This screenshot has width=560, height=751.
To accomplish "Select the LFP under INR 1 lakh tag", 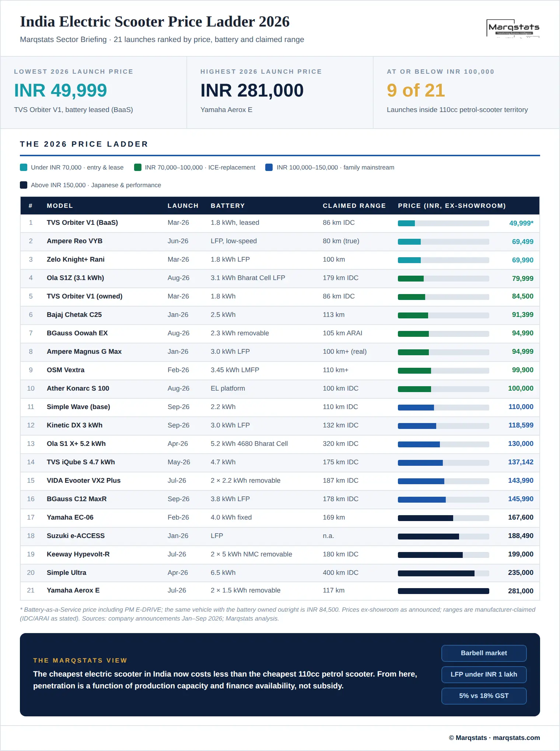I will [484, 674].
